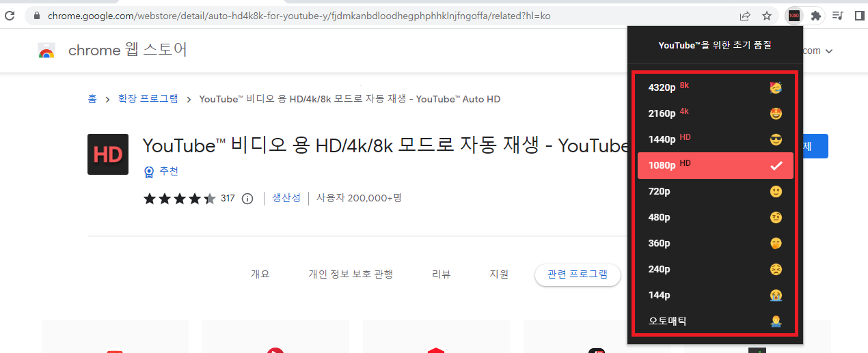Click the Chrome Web Store rainbow logo
Viewport: 868px width, 353px height.
(x=46, y=51)
